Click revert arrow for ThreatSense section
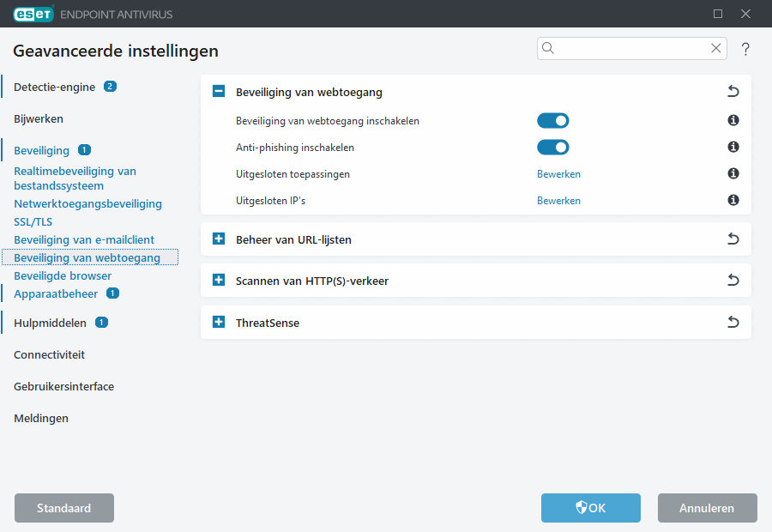772x532 pixels. coord(733,323)
